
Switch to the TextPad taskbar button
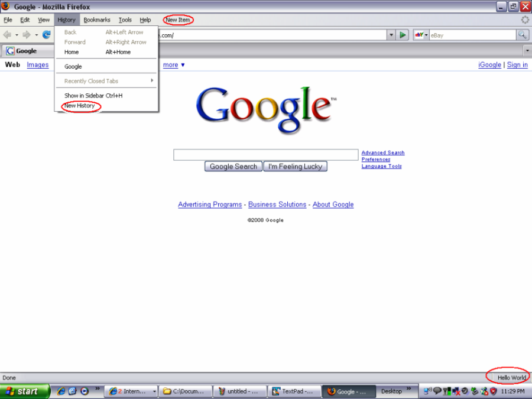[x=294, y=391]
